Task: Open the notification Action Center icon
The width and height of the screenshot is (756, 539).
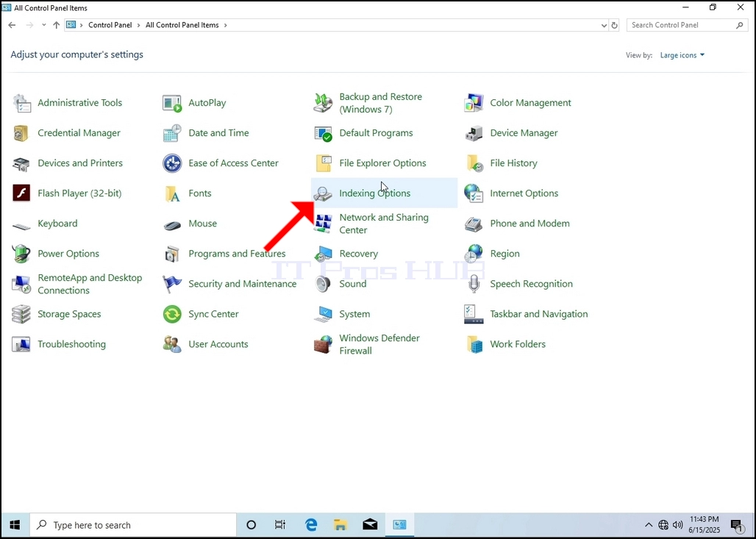Action: pos(736,526)
